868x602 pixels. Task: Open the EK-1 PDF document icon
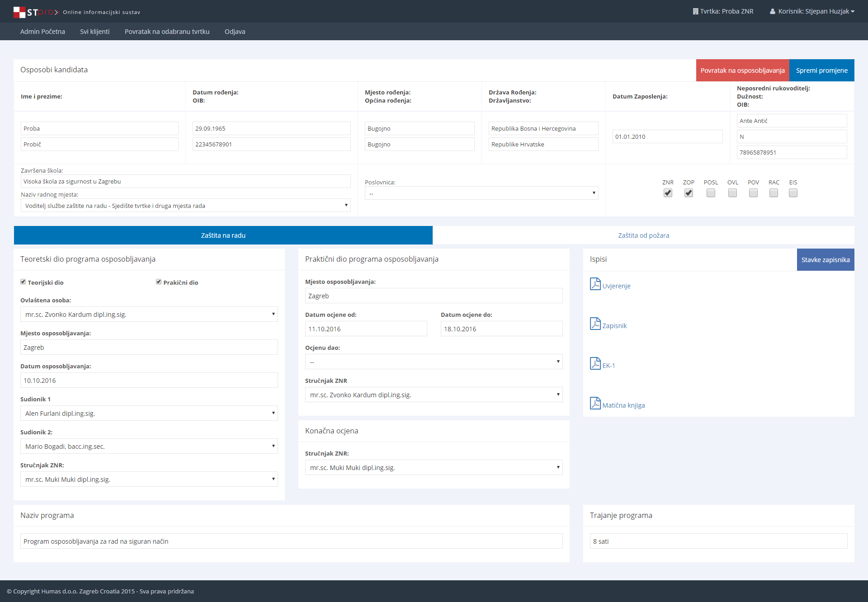click(x=595, y=364)
